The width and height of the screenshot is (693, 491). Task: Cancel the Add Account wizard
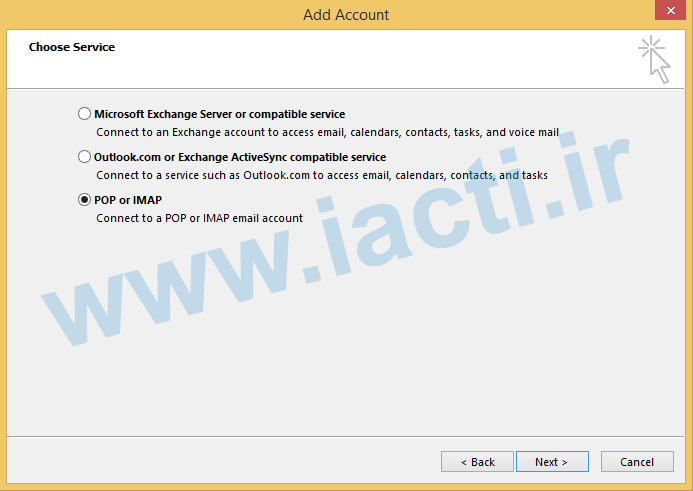click(x=637, y=462)
